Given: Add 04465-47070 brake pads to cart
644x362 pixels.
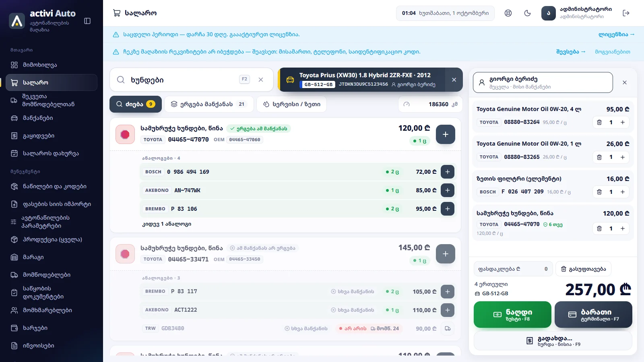Looking at the screenshot, I should 446,134.
